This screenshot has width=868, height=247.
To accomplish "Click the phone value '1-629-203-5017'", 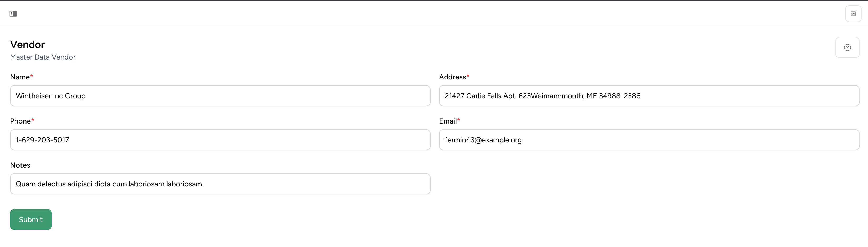I will pyautogui.click(x=43, y=140).
